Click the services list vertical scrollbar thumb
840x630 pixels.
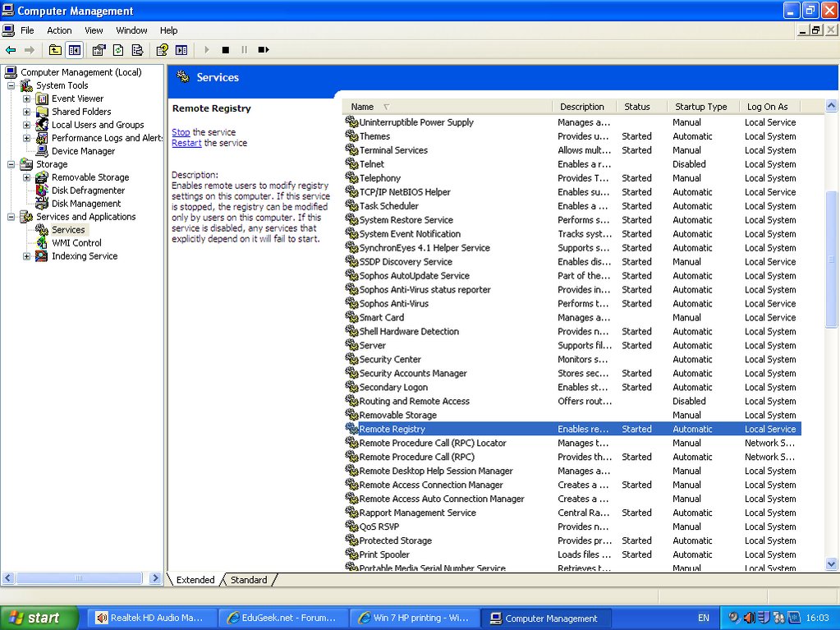832,258
